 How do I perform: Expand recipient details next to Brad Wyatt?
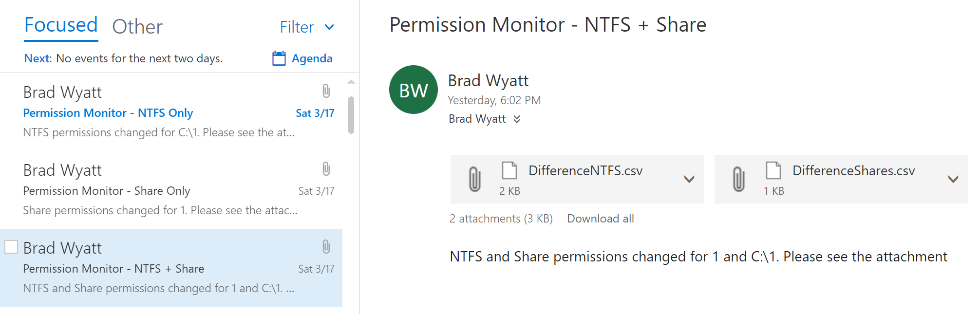click(x=517, y=119)
